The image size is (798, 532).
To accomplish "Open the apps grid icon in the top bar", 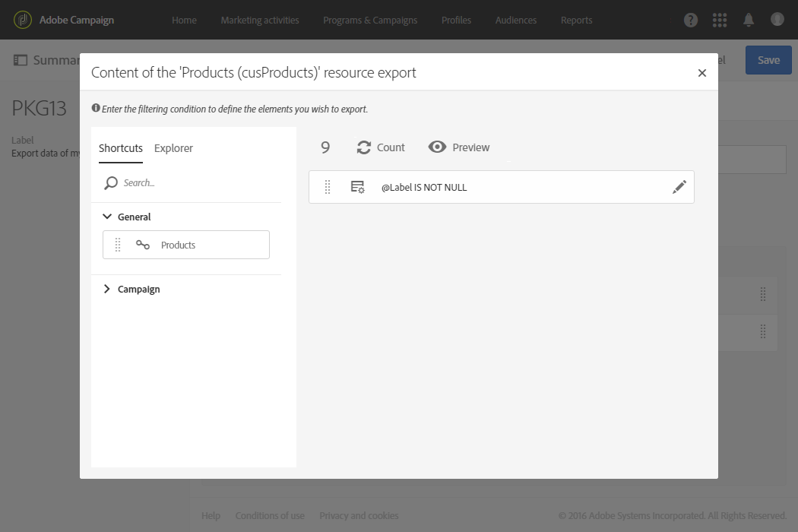I will tap(719, 20).
